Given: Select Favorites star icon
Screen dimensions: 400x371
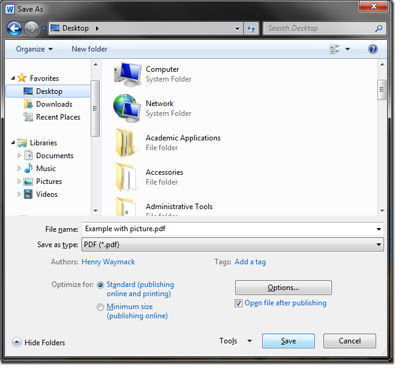Looking at the screenshot, I should pyautogui.click(x=22, y=78).
